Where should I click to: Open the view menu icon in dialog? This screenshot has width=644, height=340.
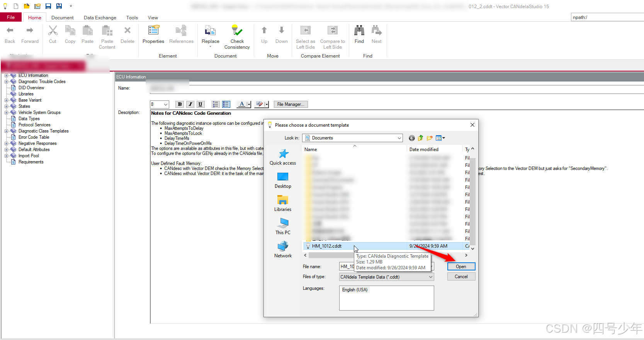click(440, 138)
